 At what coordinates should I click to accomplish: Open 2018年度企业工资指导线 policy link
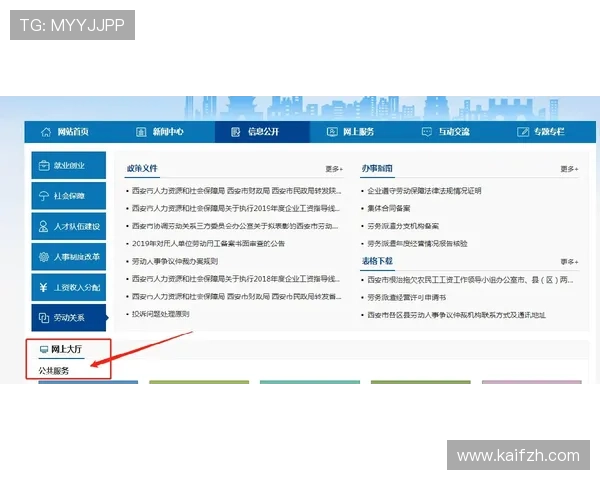pos(236,279)
